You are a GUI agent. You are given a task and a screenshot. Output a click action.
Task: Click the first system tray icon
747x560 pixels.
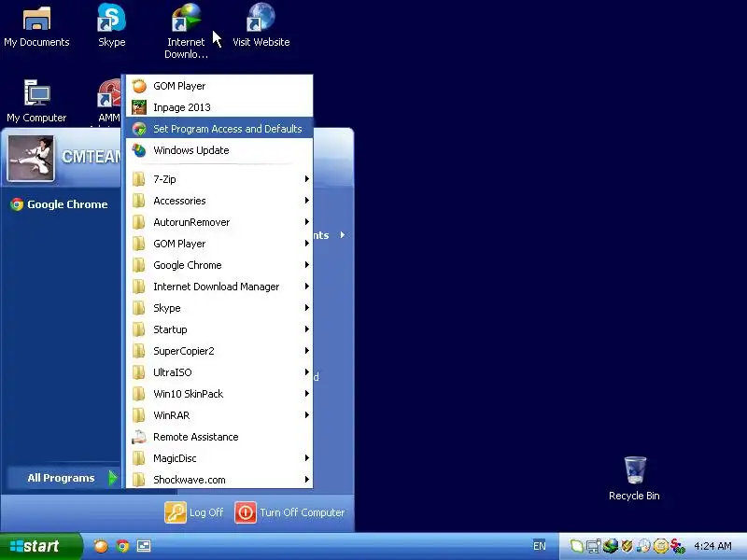point(576,546)
